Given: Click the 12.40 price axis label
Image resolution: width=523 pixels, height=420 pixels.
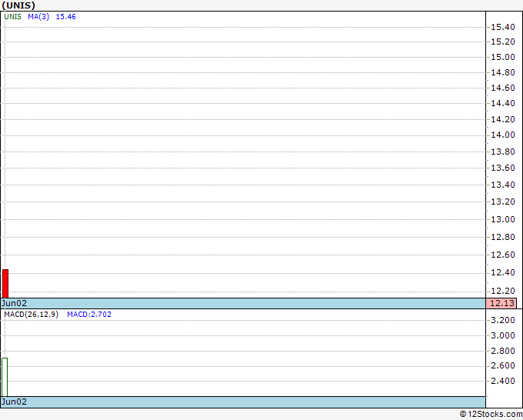Looking at the screenshot, I should pos(503,272).
